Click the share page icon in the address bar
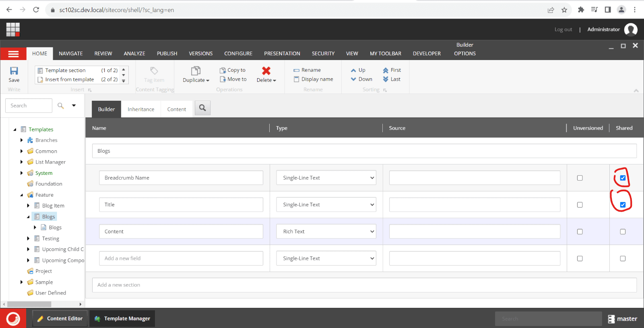This screenshot has width=644, height=328. click(551, 10)
